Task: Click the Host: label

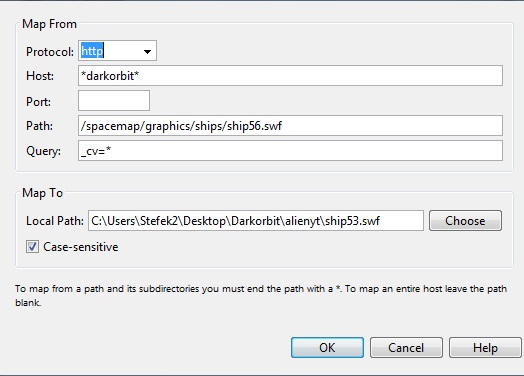Action: coord(40,76)
